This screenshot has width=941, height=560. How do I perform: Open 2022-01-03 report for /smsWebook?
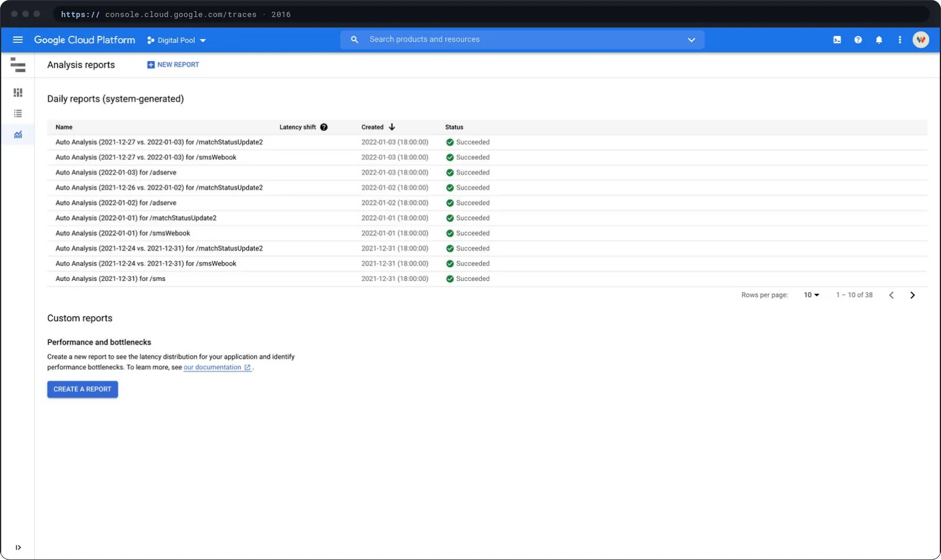(x=146, y=157)
